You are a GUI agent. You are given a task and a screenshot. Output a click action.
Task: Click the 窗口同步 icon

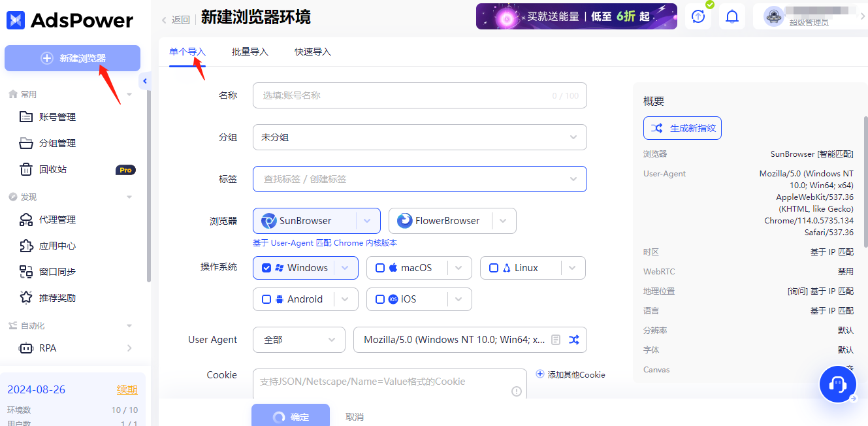pyautogui.click(x=26, y=272)
